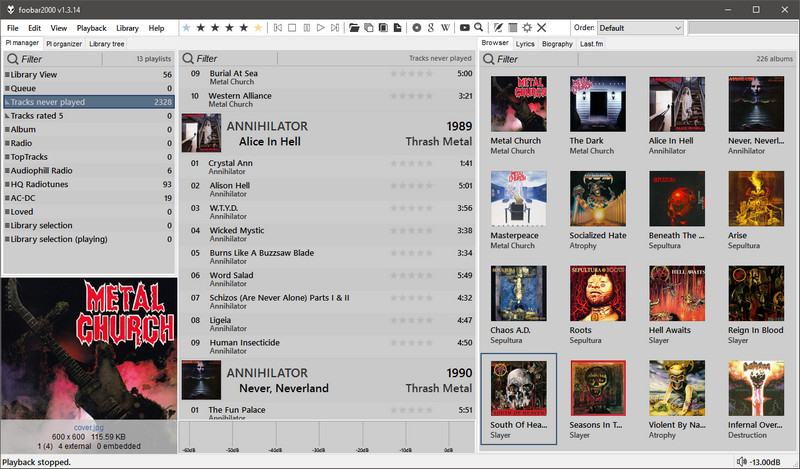Open the Edit menu
The image size is (800, 469).
[35, 28]
